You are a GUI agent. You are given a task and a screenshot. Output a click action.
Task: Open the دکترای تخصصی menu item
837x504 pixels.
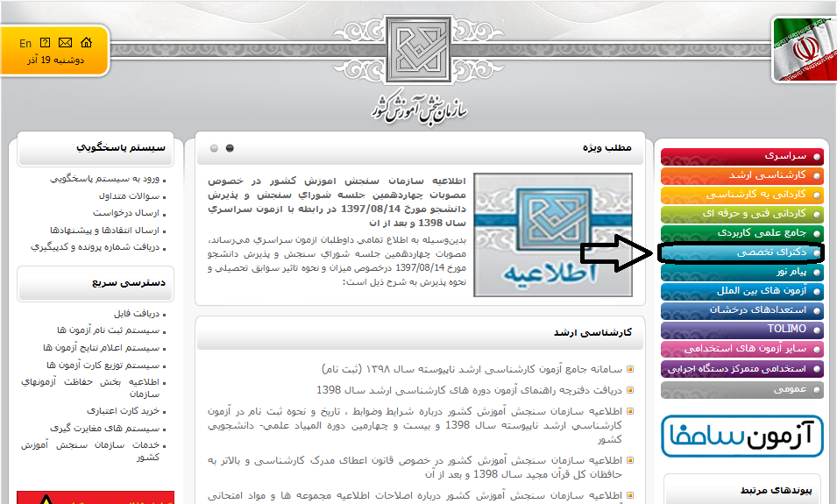coord(742,252)
